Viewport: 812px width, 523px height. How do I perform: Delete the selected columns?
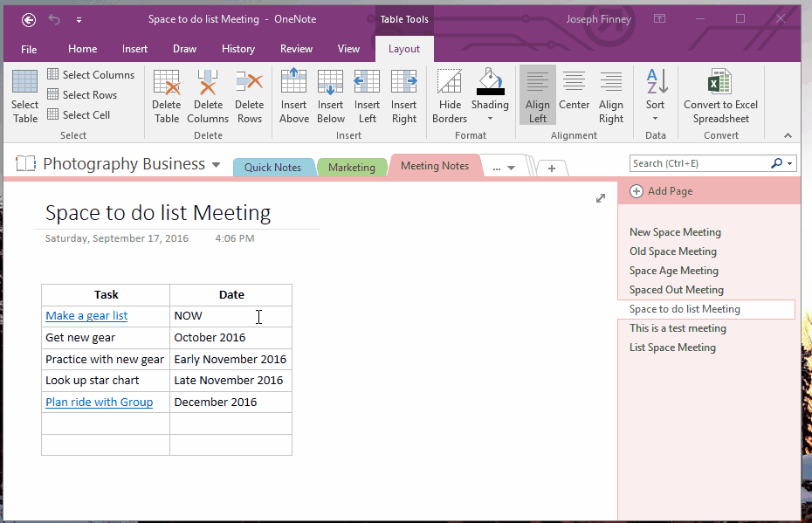(x=208, y=96)
